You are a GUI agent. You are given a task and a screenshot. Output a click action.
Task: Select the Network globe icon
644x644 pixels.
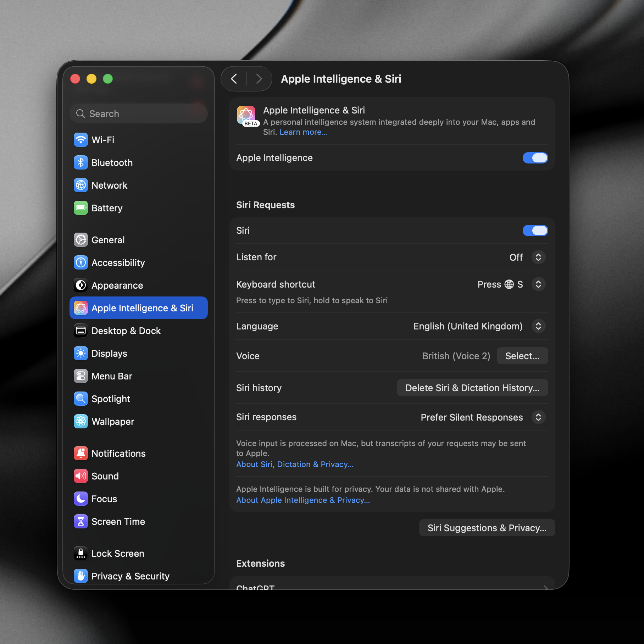81,185
